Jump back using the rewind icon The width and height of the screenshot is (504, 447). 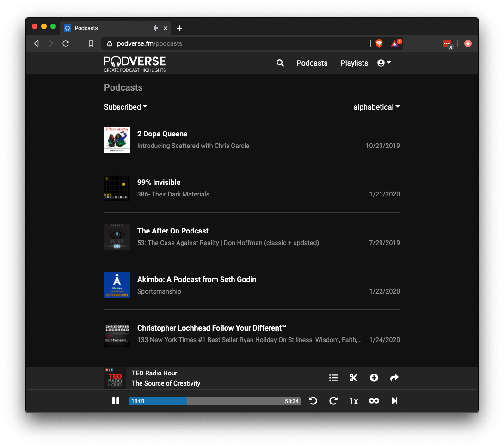pos(313,401)
